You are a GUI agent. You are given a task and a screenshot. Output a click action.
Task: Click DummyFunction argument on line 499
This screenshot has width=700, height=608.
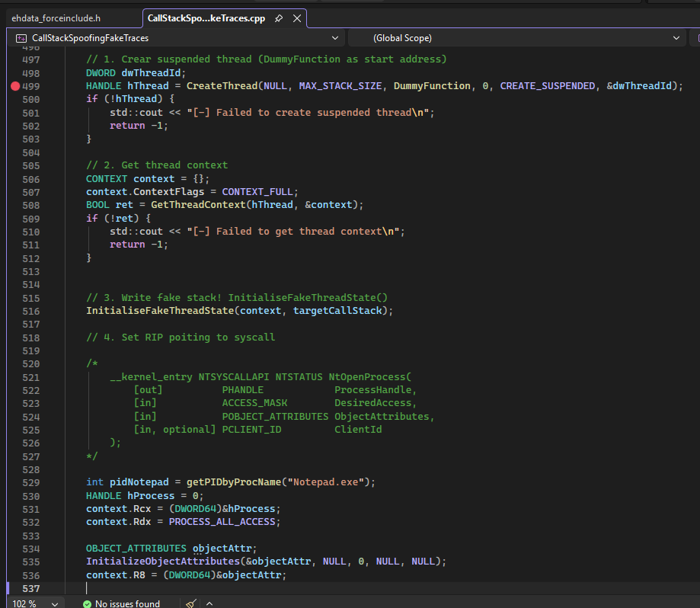432,85
